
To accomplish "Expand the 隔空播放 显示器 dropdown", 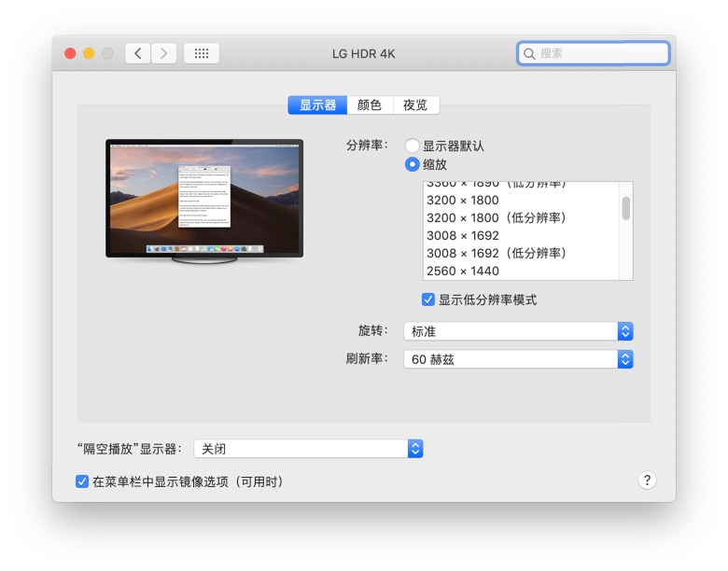I will pyautogui.click(x=308, y=449).
